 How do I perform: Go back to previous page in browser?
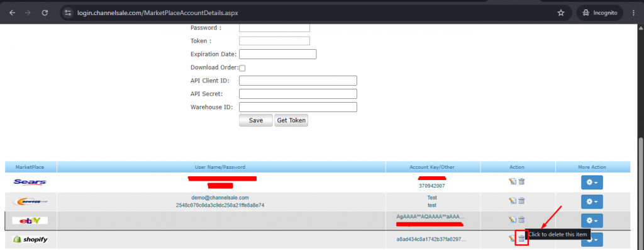(x=13, y=13)
